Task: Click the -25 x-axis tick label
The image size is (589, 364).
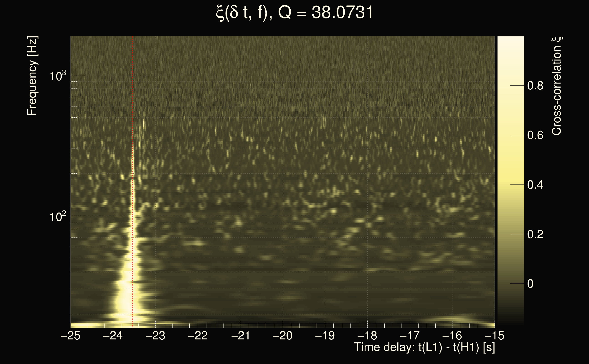Action: click(71, 336)
